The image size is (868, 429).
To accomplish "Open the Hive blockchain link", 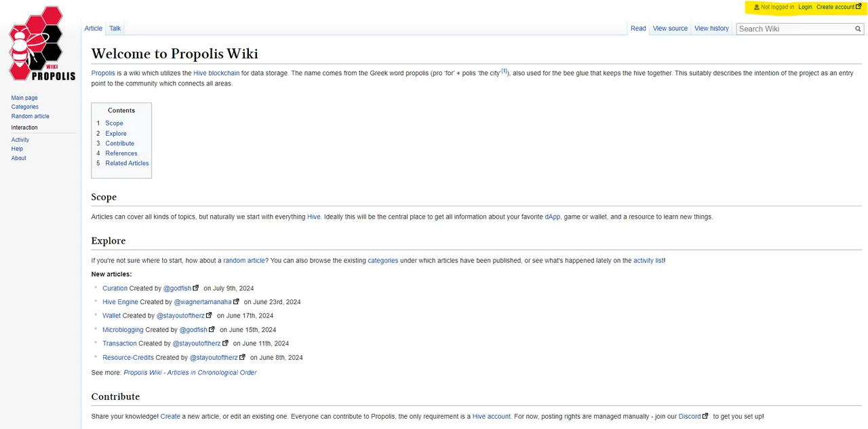I will [x=216, y=73].
